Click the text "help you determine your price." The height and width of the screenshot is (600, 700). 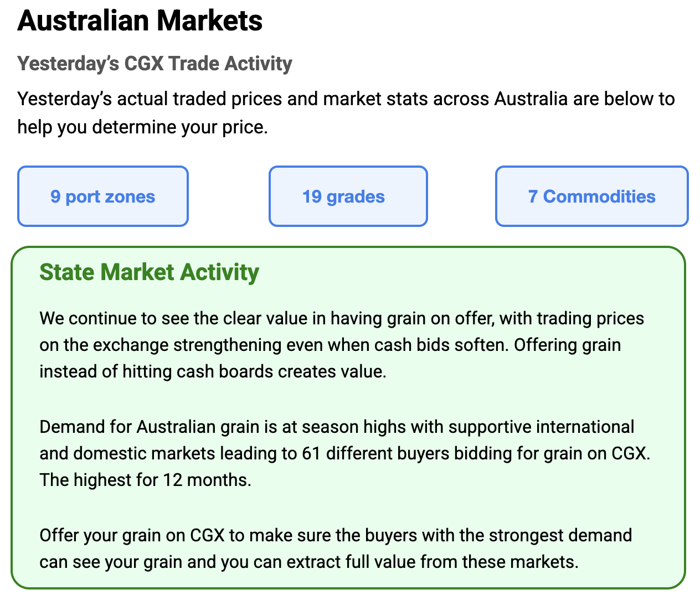[x=142, y=127]
